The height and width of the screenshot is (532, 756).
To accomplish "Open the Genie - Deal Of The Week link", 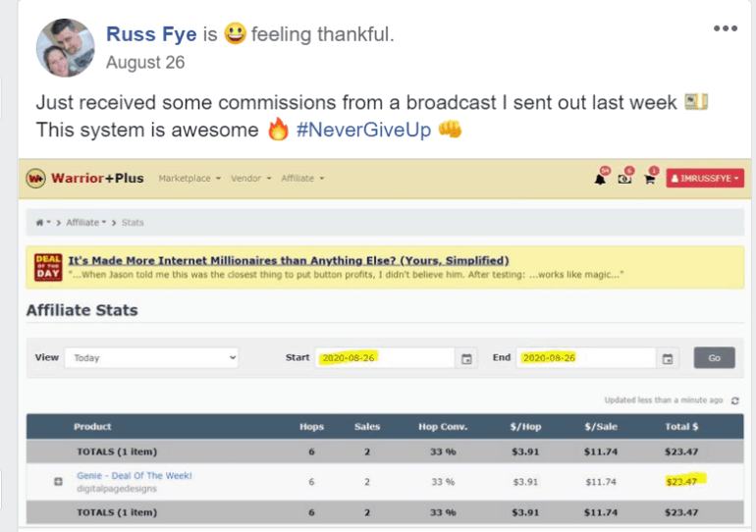I will (x=135, y=476).
